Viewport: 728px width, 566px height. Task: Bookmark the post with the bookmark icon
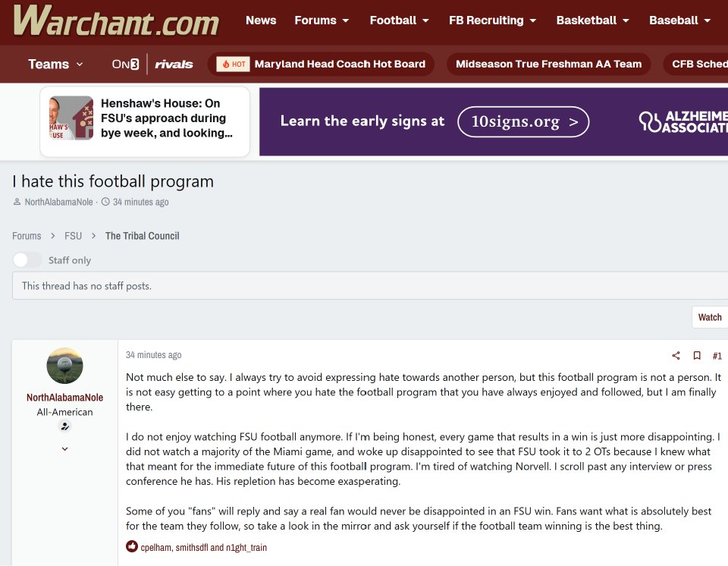(x=697, y=356)
